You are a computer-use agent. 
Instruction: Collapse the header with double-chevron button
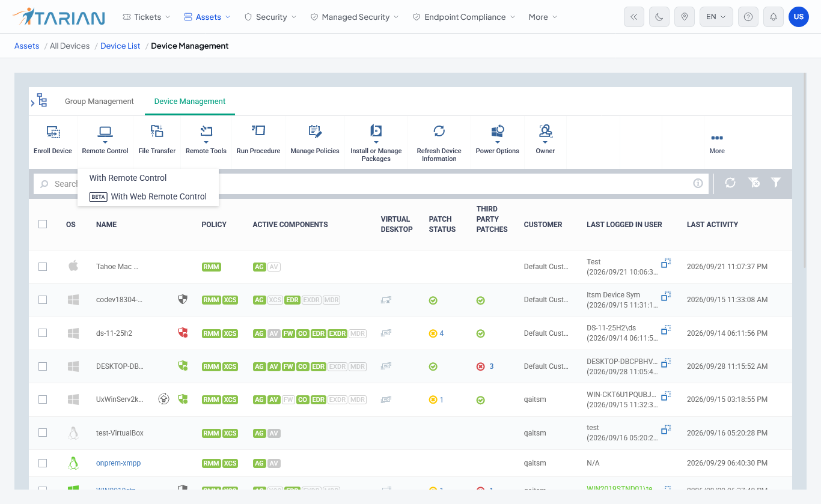coord(635,17)
